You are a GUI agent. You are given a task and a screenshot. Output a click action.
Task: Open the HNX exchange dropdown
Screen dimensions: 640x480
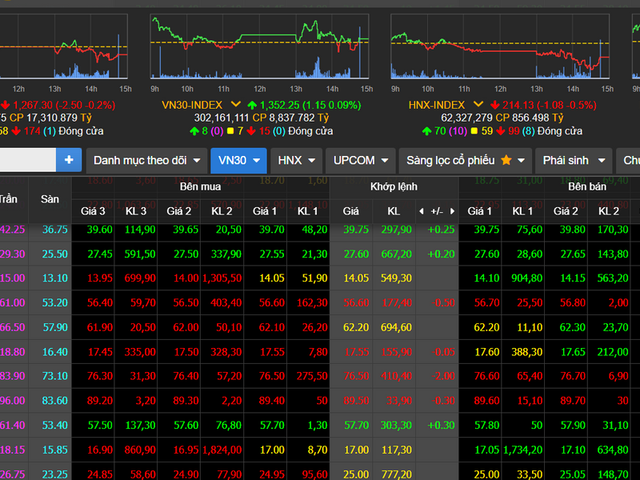[x=297, y=160]
